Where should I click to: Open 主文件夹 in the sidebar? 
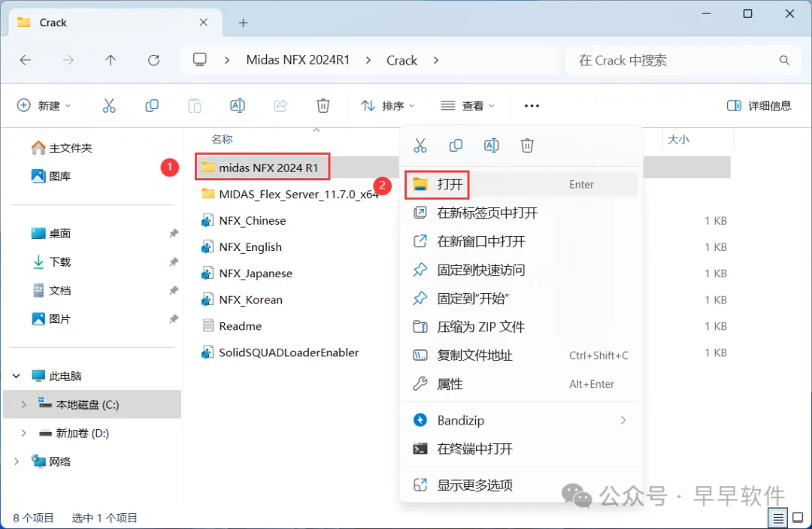click(x=62, y=148)
